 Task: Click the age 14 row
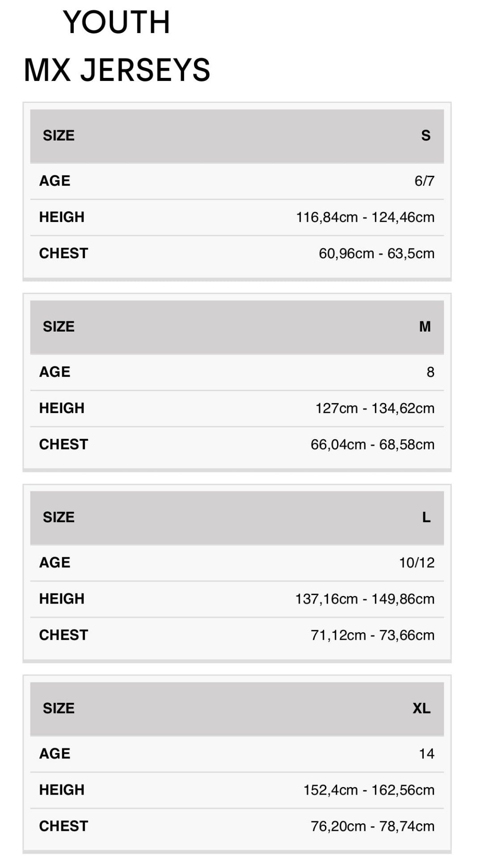tap(237, 753)
